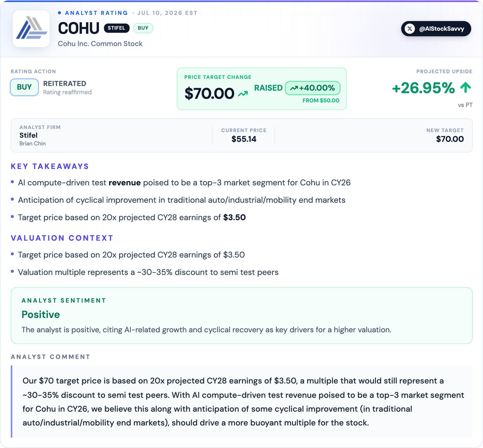Click the current price $55.14 value

pyautogui.click(x=244, y=139)
